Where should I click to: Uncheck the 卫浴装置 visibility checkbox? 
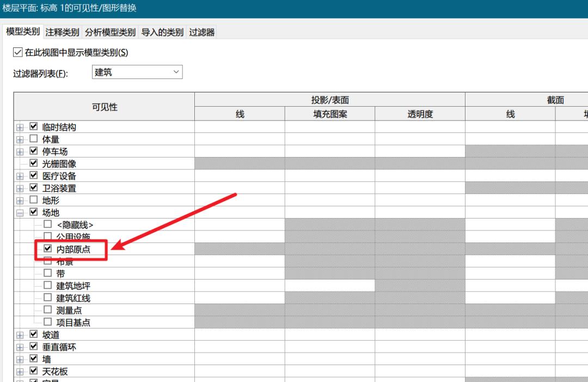tap(34, 187)
